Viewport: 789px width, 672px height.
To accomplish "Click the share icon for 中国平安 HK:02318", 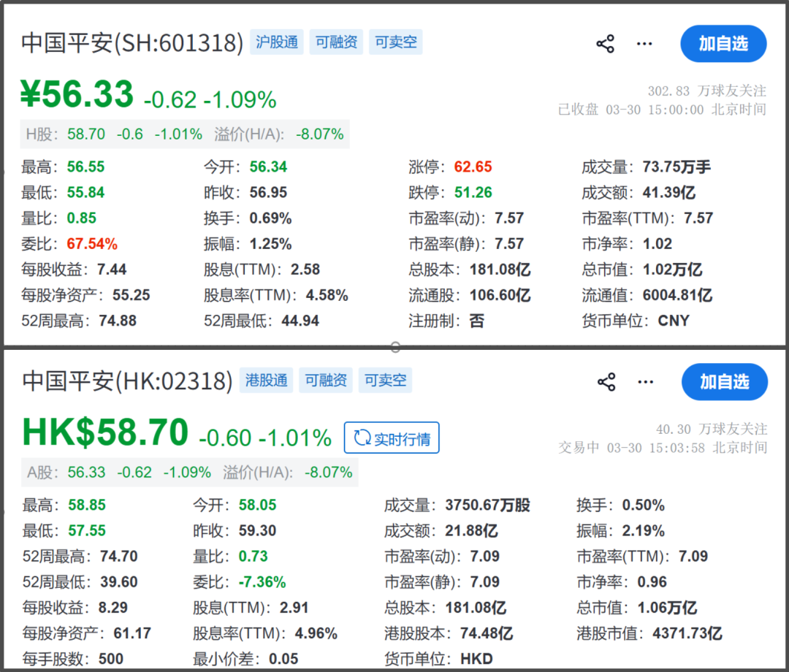I will coord(606,382).
